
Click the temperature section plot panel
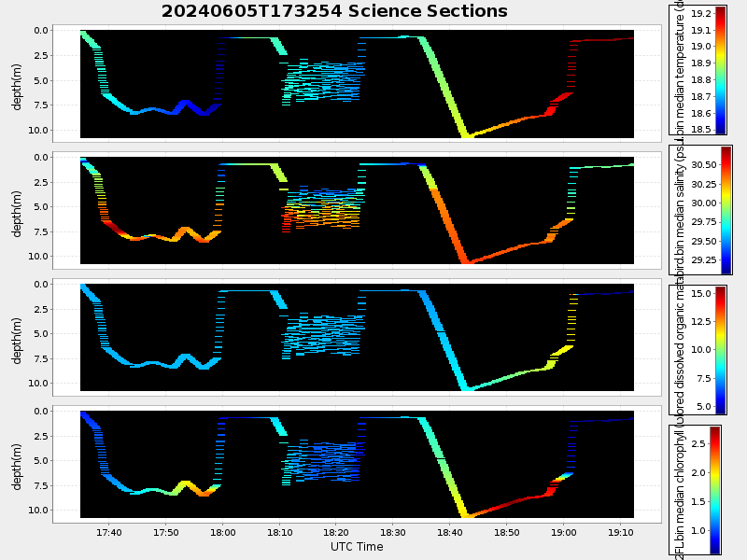357,84
